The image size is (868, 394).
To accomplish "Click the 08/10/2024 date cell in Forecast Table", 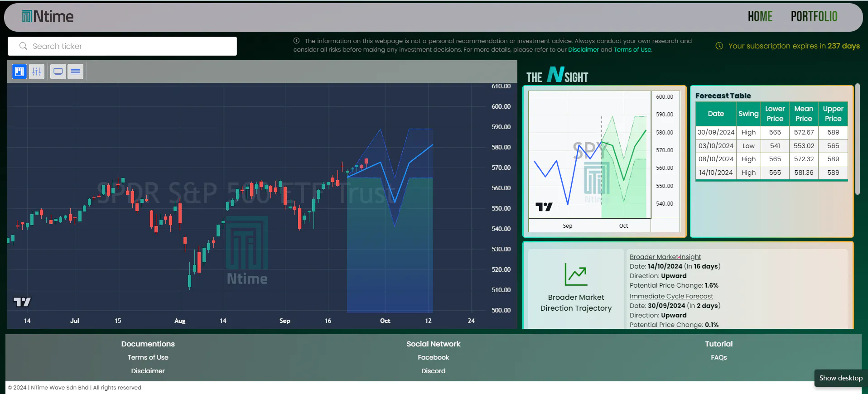I will 716,159.
